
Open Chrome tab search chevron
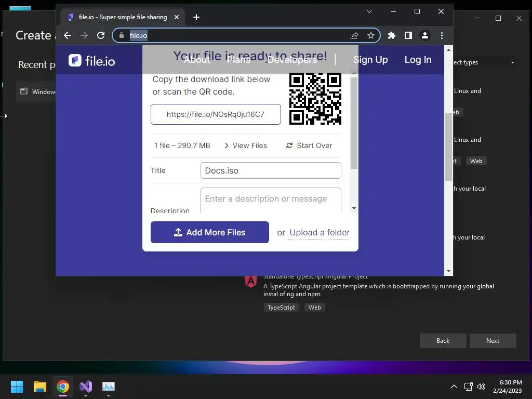coord(369,11)
